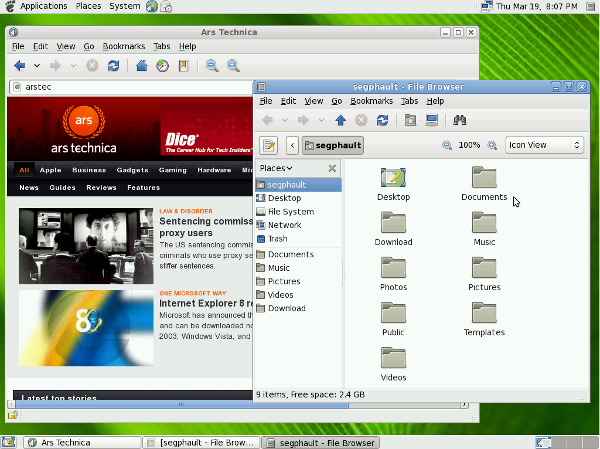Go to the Home folder in the File Browser toolbar
This screenshot has width=600, height=449.
pos(411,121)
